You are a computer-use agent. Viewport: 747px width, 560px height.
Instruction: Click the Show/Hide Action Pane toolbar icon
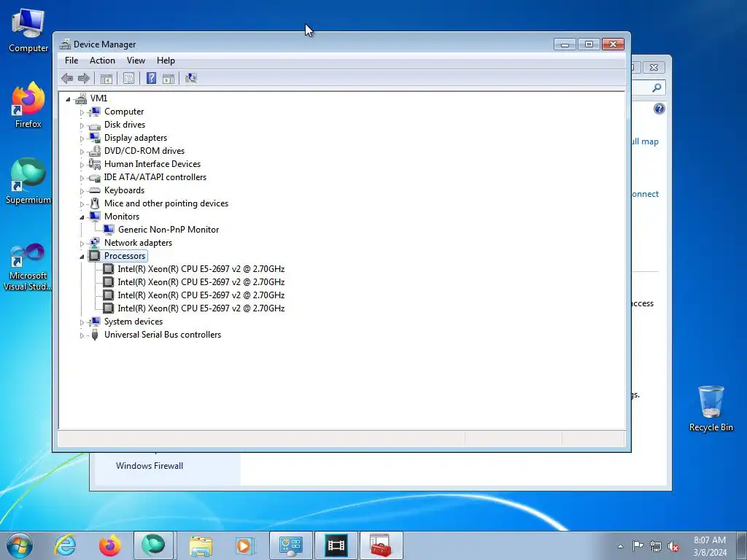169,78
